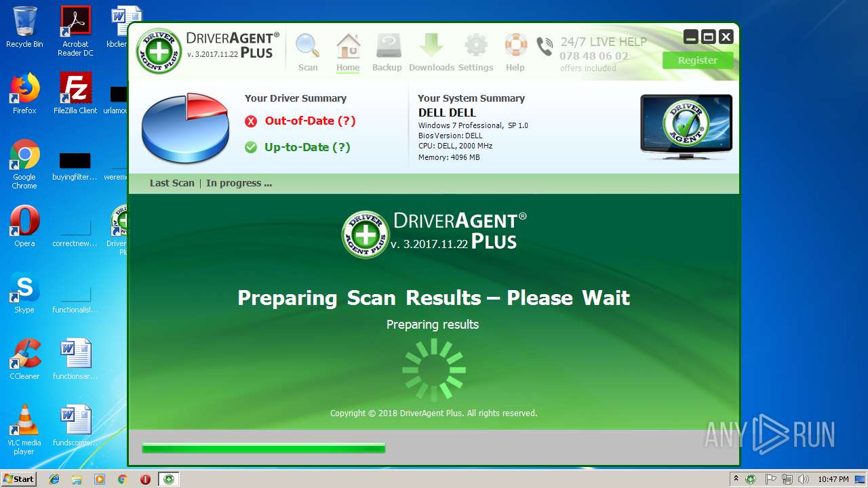Click the driver summary pie chart
The width and height of the screenshot is (868, 488).
(x=185, y=127)
